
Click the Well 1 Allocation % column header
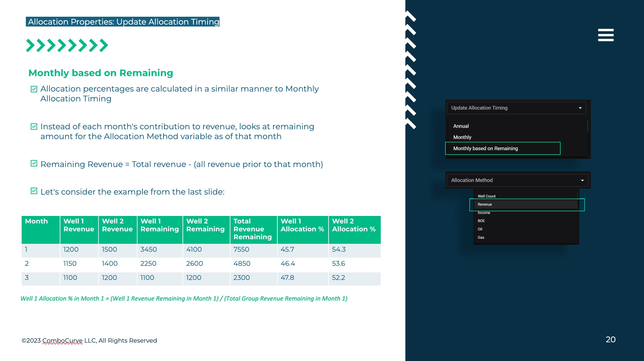[x=302, y=225]
